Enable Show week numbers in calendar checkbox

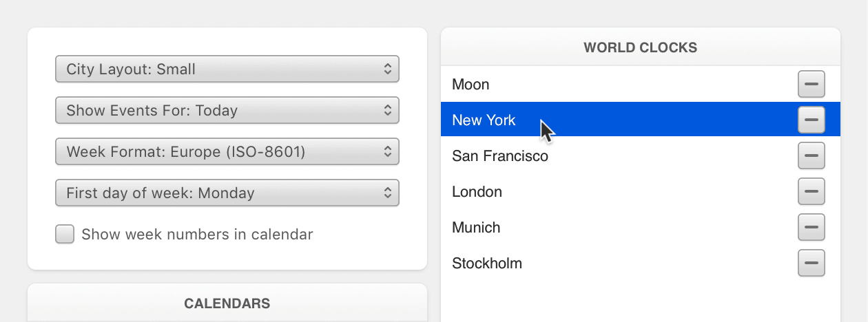65,234
